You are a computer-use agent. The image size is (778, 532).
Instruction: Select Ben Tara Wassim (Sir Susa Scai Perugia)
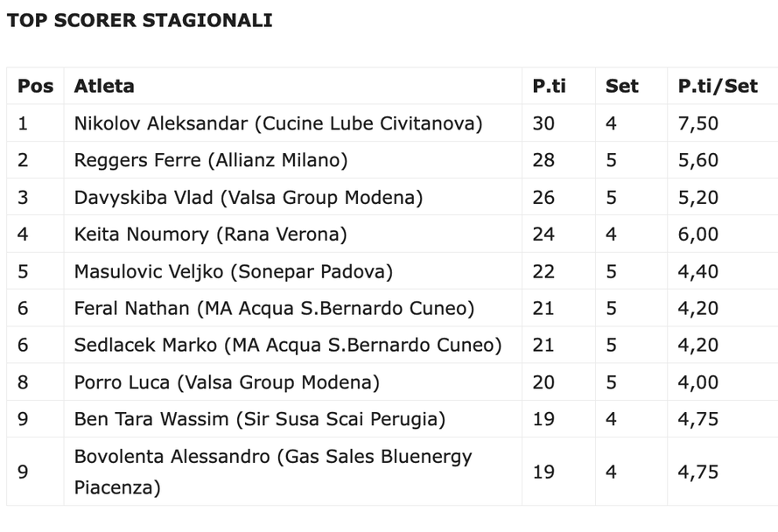click(260, 419)
